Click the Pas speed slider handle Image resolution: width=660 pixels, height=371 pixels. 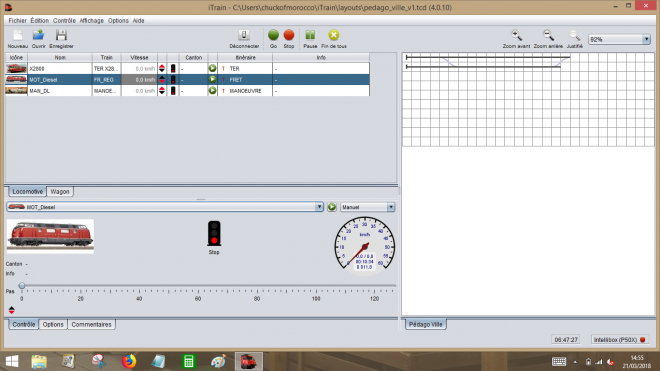[x=22, y=286]
